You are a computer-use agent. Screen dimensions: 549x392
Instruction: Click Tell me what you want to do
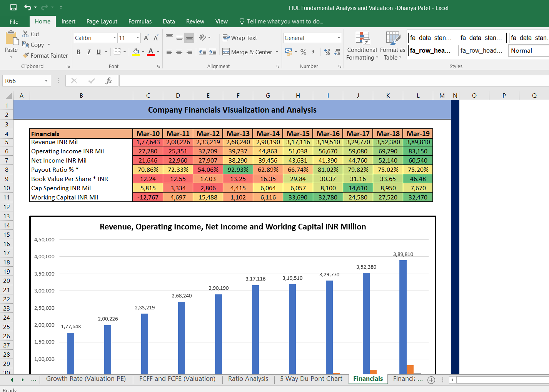click(x=281, y=22)
